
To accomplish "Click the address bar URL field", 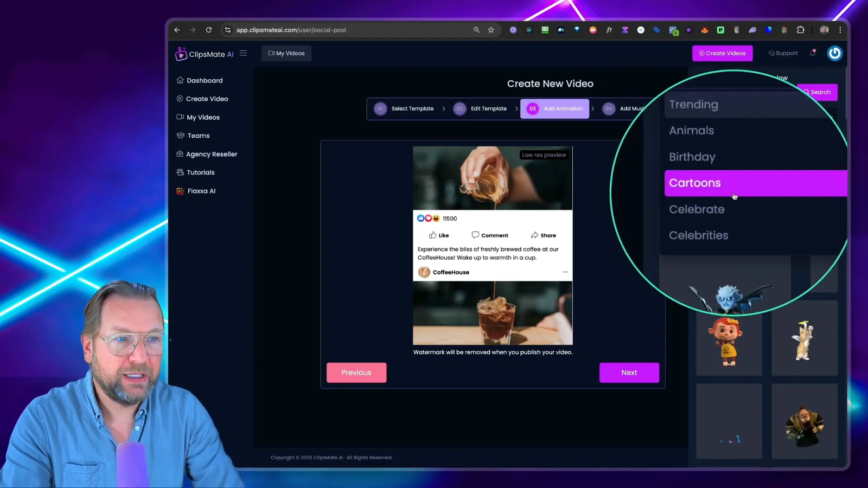I will pyautogui.click(x=347, y=30).
